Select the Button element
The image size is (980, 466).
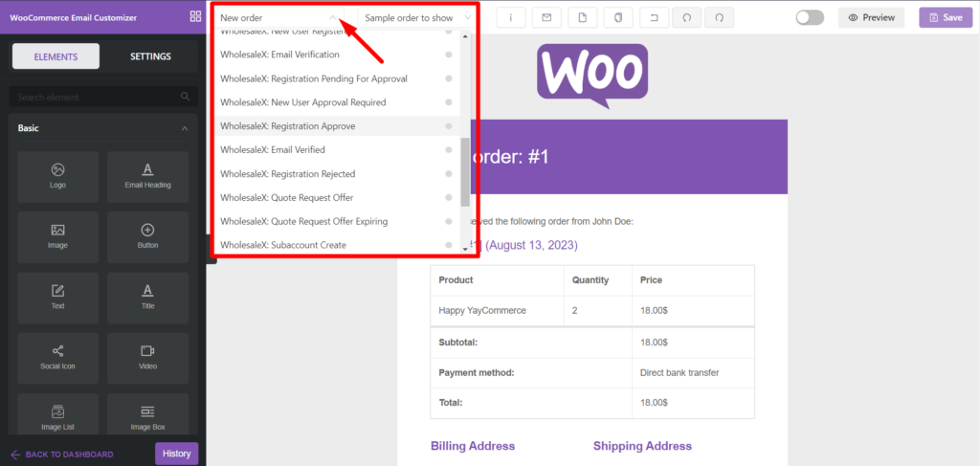tap(147, 237)
